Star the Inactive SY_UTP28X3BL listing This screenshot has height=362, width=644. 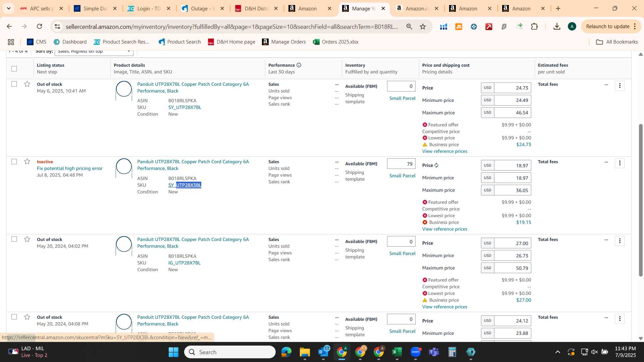point(27,162)
